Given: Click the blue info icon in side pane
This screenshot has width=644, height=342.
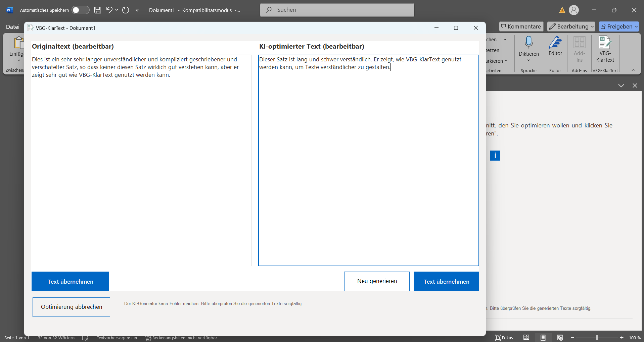Looking at the screenshot, I should 495,156.
